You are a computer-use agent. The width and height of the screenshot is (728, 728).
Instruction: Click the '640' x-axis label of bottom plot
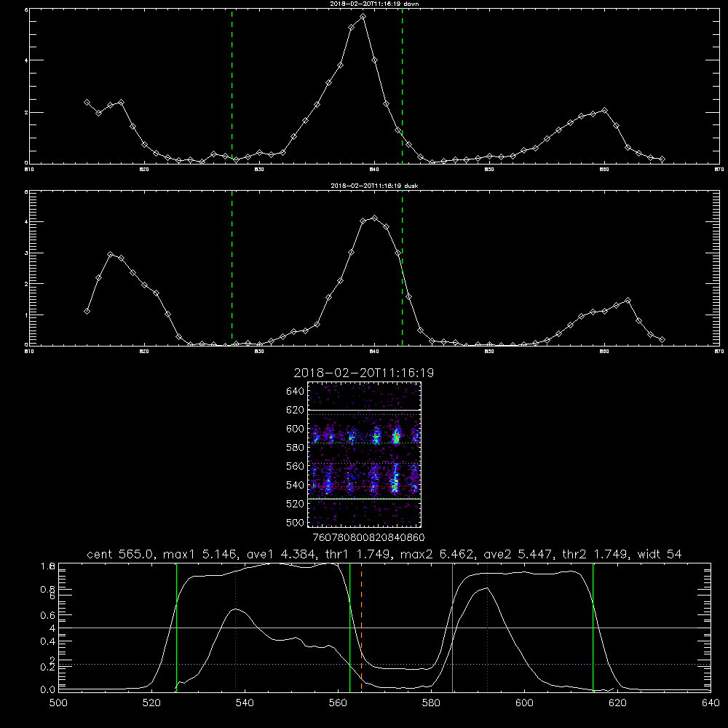pos(711,703)
